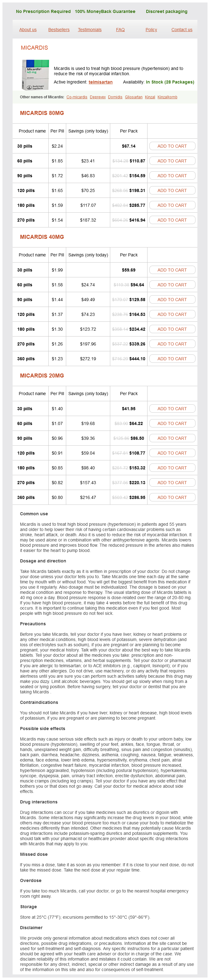Add Micardis 40mg 360 pills to cart
Viewport: 210px width, 980px height.
(x=172, y=359)
